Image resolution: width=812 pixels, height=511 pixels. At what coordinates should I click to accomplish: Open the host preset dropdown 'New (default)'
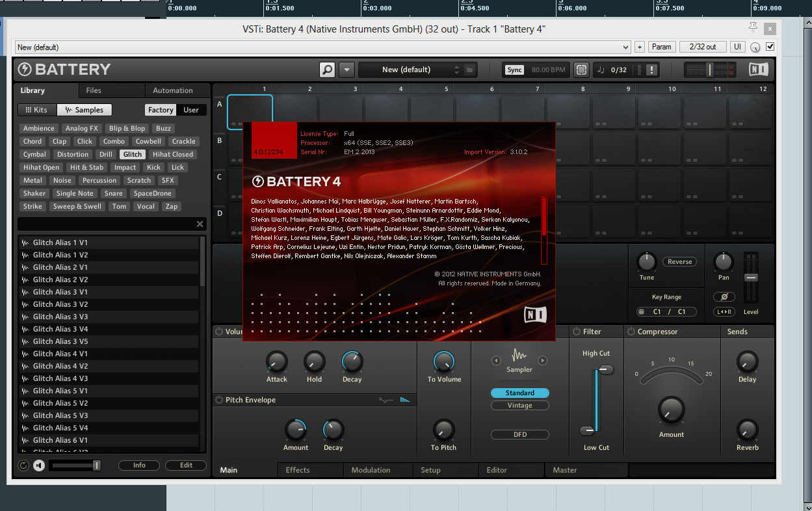coord(323,47)
